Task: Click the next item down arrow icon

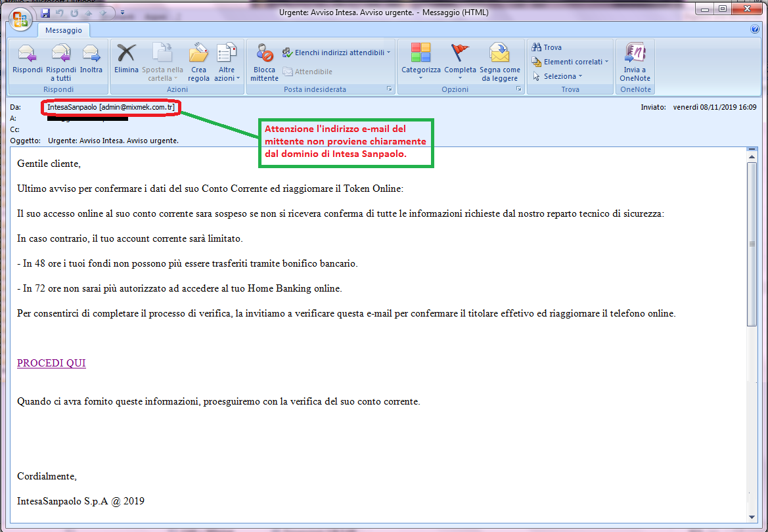Action: point(103,12)
